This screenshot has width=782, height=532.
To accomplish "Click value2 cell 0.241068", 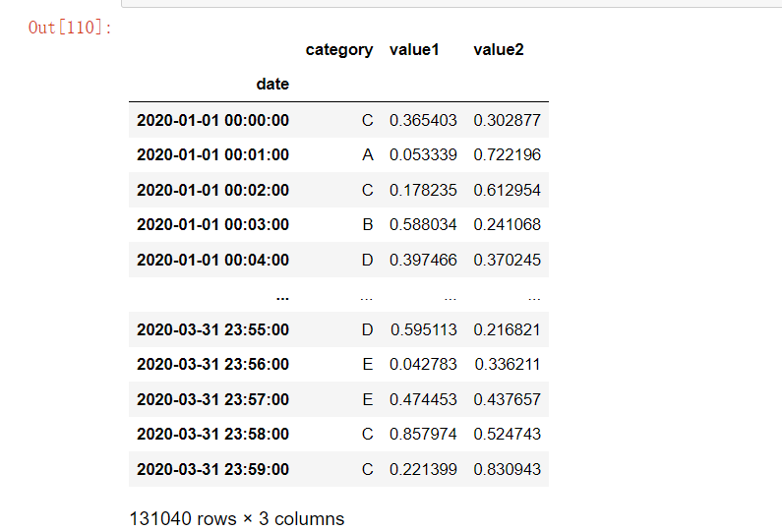I will 508,224.
